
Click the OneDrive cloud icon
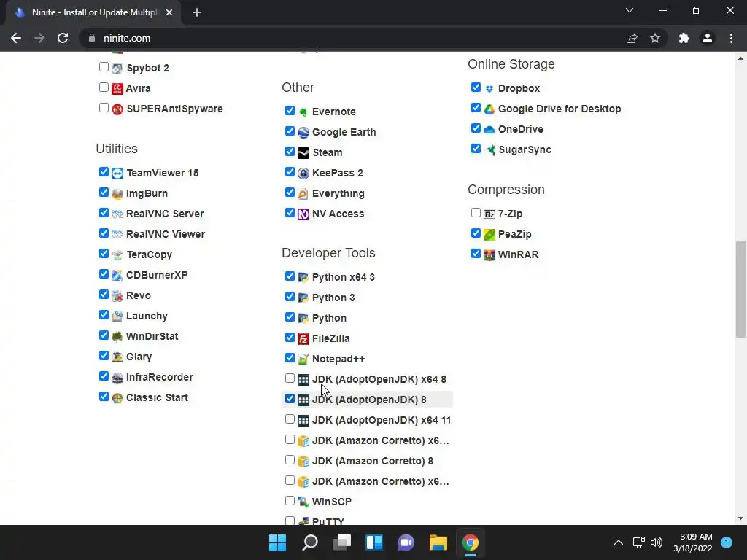coord(489,130)
